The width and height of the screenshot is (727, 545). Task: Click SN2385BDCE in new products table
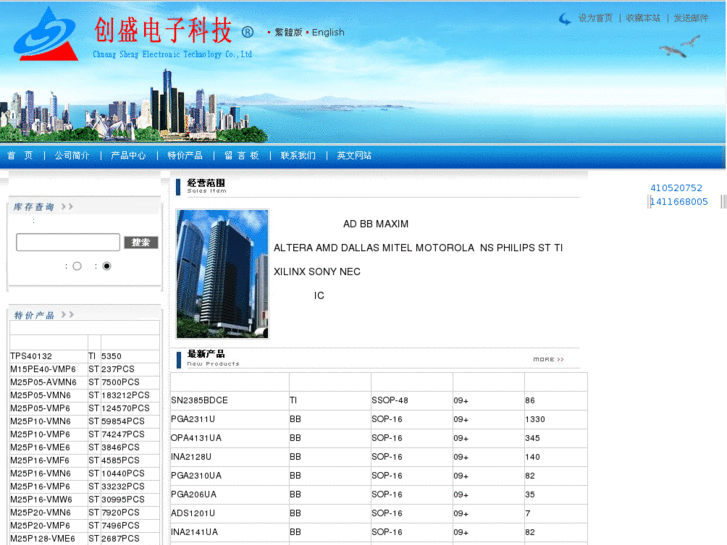pyautogui.click(x=199, y=400)
